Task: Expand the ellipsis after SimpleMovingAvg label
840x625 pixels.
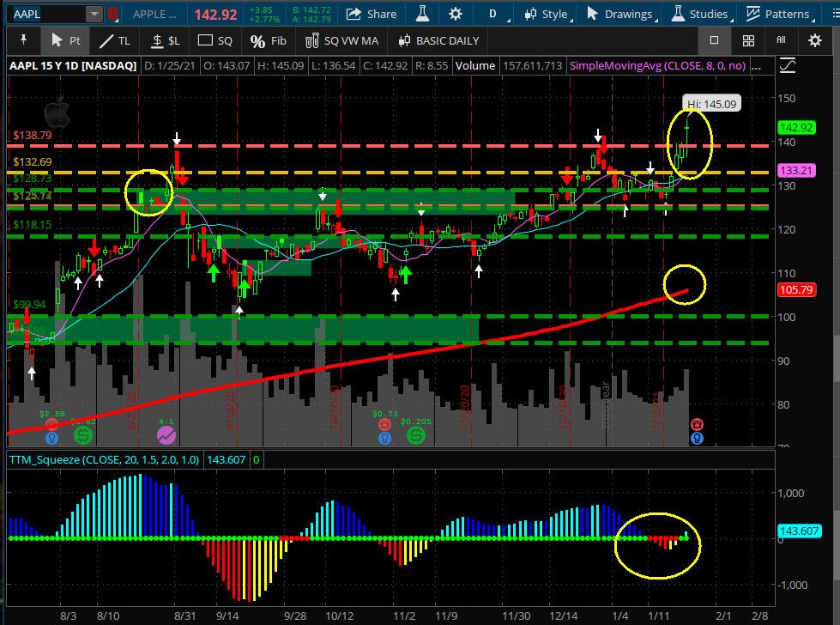Action: tap(757, 66)
